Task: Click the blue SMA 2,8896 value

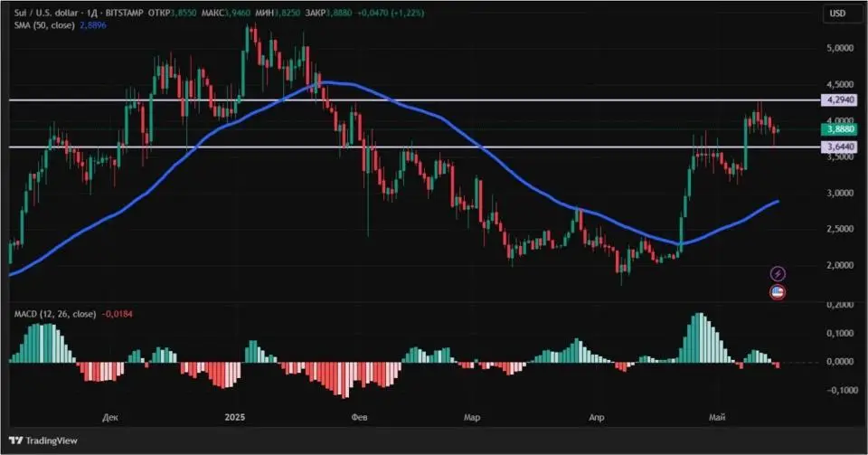Action: [93, 25]
